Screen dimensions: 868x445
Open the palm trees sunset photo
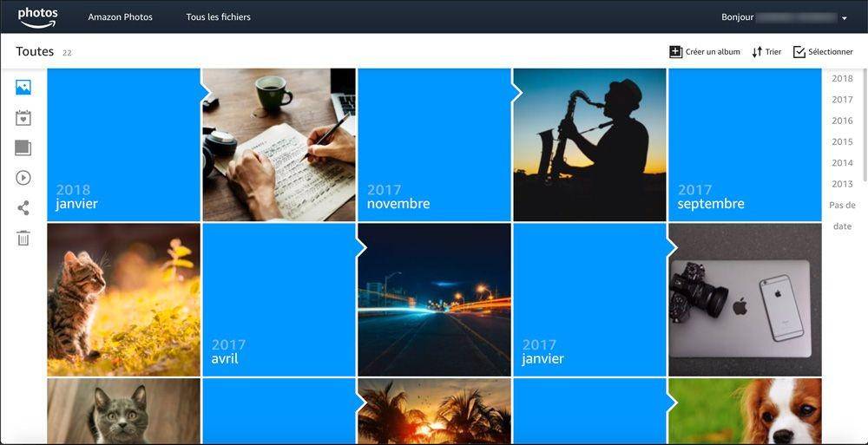(435, 410)
